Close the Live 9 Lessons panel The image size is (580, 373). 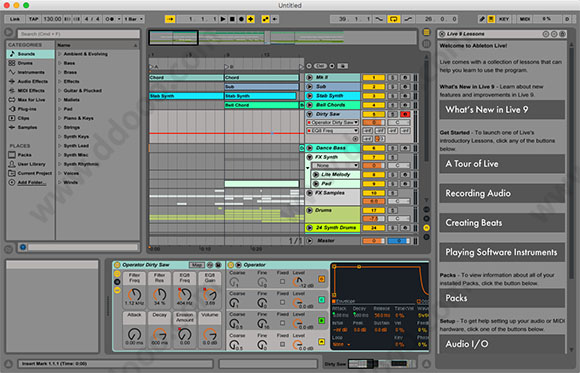click(442, 34)
